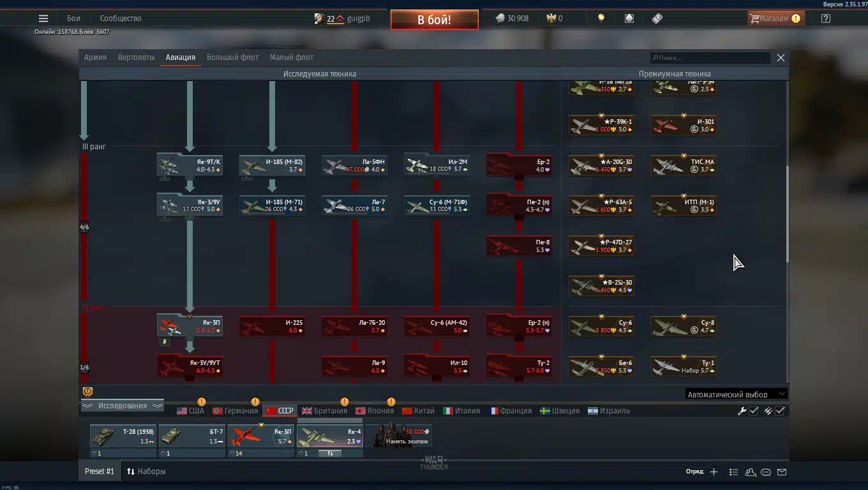
Task: Select the Швеция nation tab
Action: pos(560,411)
